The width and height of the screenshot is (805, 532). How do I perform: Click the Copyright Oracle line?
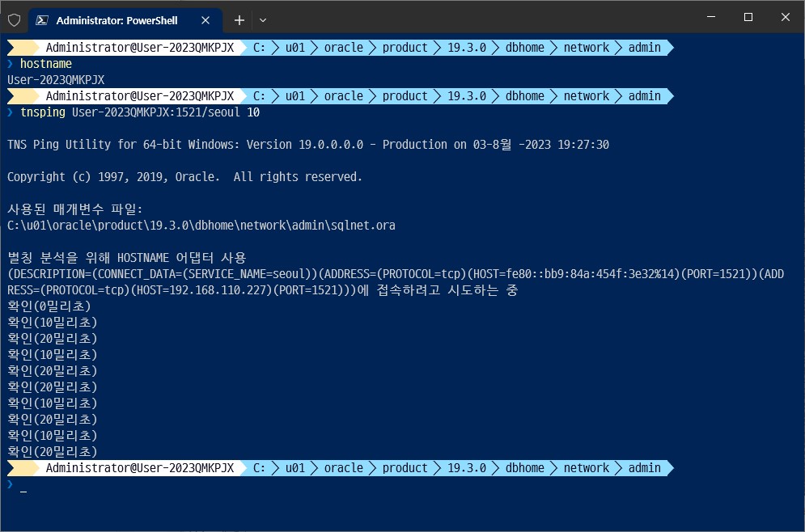(184, 177)
